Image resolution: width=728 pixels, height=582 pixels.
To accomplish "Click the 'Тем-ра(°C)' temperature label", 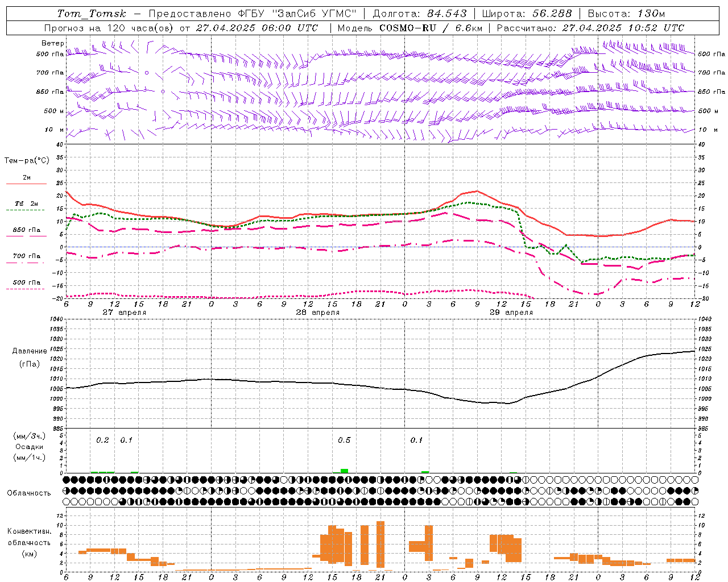I will 27,161.
